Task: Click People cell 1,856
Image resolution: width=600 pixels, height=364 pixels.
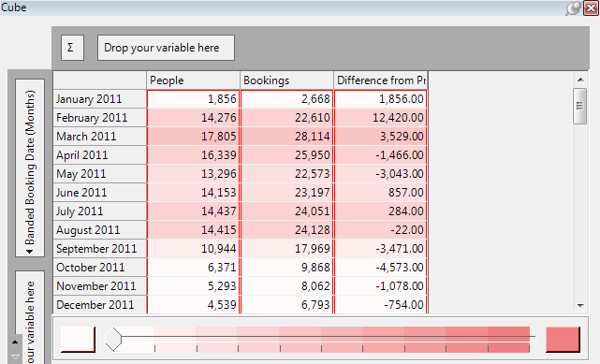Action: click(193, 99)
